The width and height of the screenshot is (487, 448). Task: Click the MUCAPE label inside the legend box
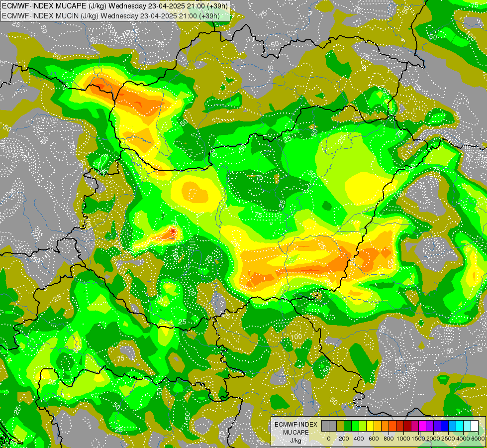pyautogui.click(x=296, y=433)
